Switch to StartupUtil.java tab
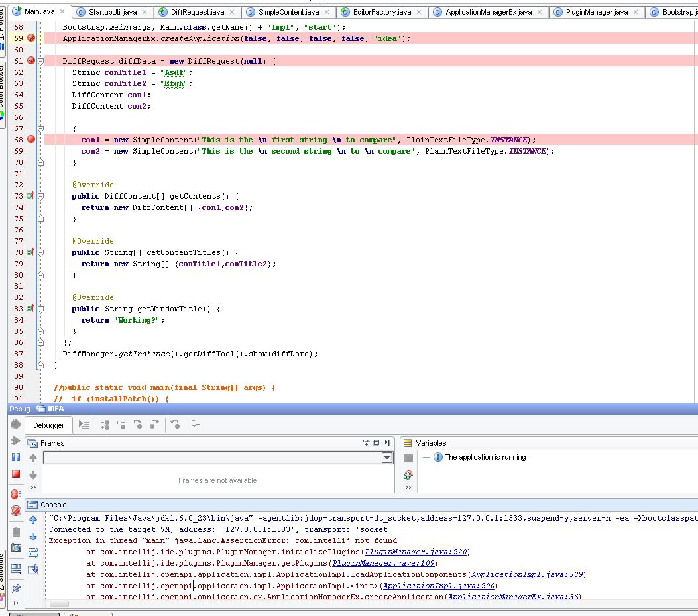 click(x=113, y=12)
